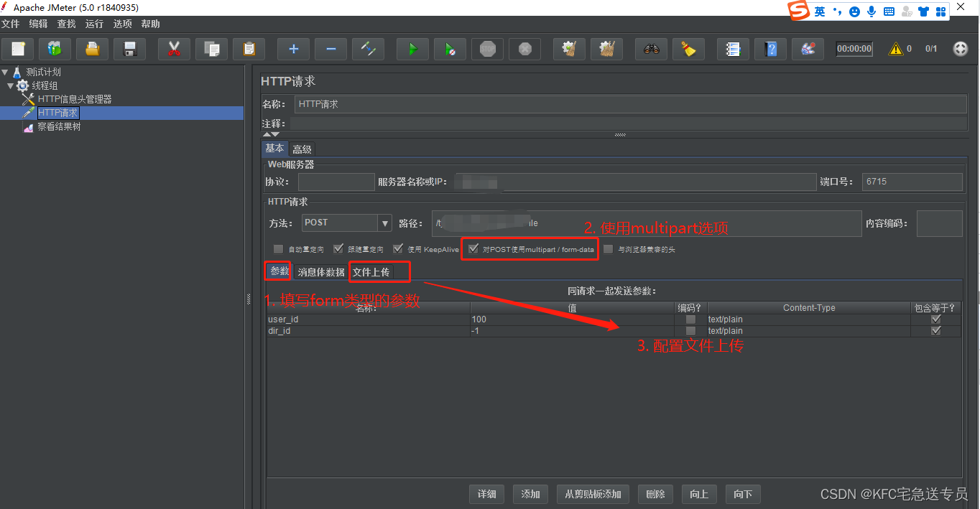Click the Sogou input method logo
The image size is (980, 509).
798,11
